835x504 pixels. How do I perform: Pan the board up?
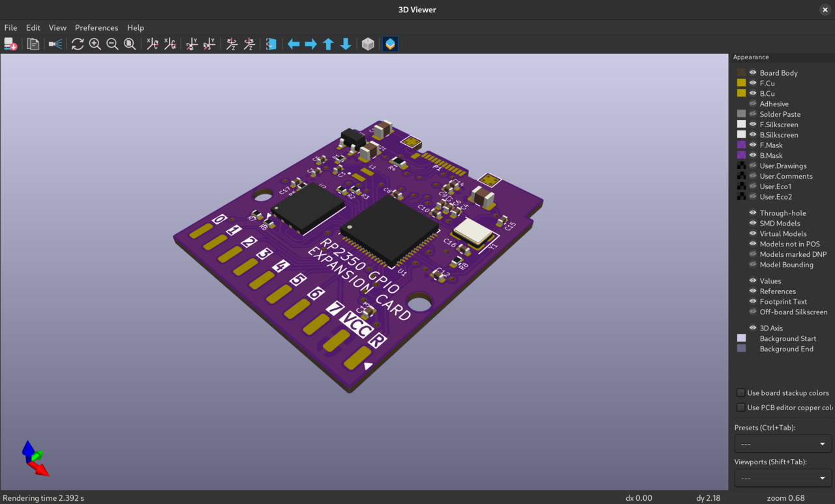tap(328, 44)
